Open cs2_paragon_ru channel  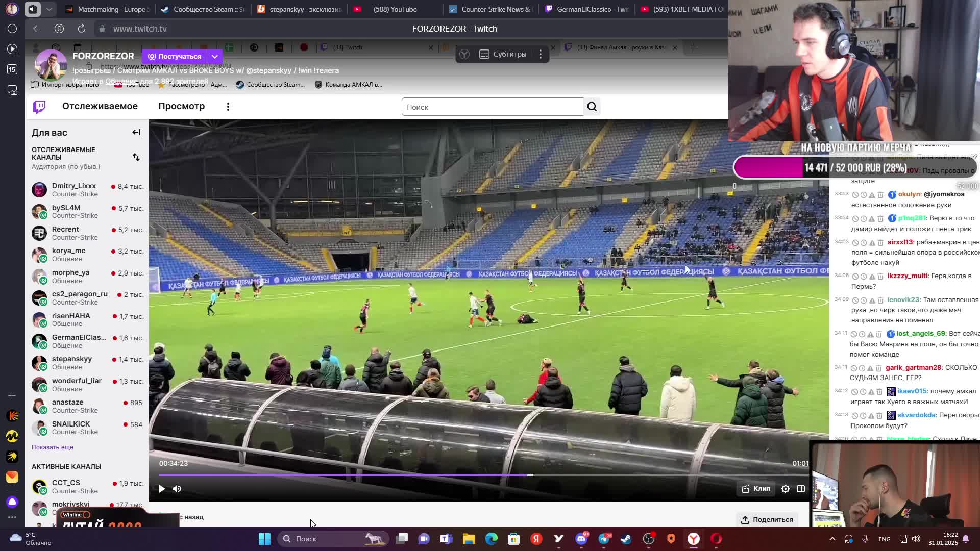coord(87,298)
